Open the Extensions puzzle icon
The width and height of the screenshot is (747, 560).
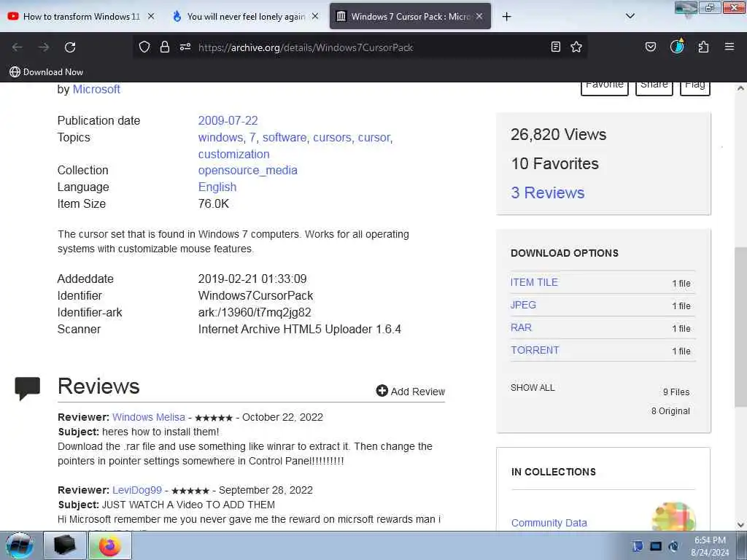point(704,47)
